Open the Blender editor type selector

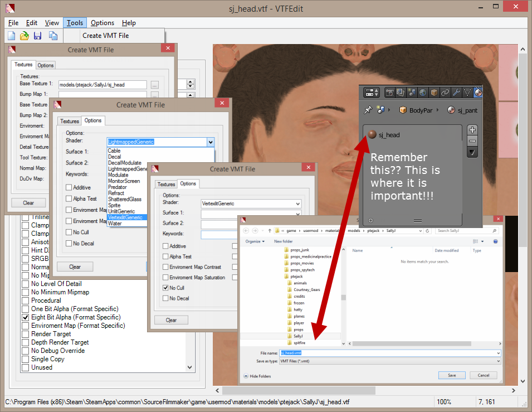tap(371, 93)
